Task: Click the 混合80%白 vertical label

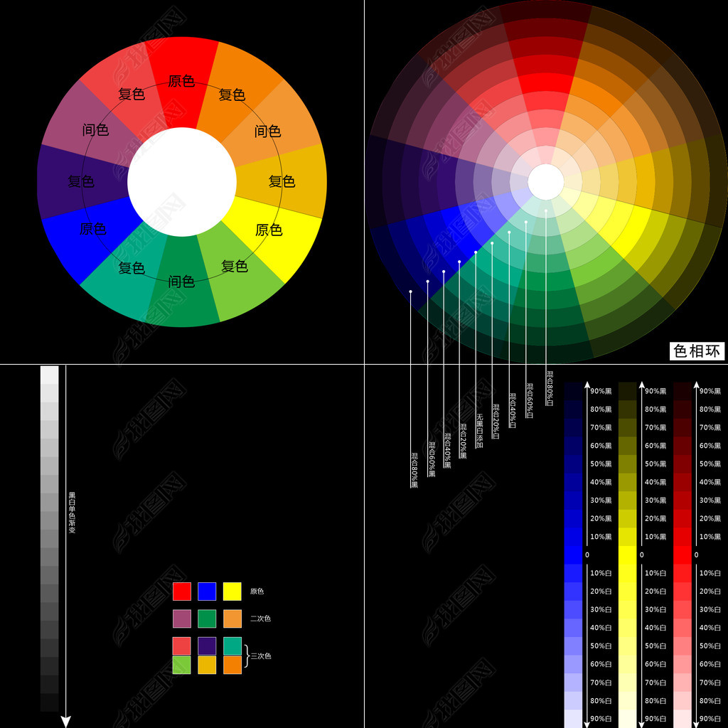Action: coord(550,388)
